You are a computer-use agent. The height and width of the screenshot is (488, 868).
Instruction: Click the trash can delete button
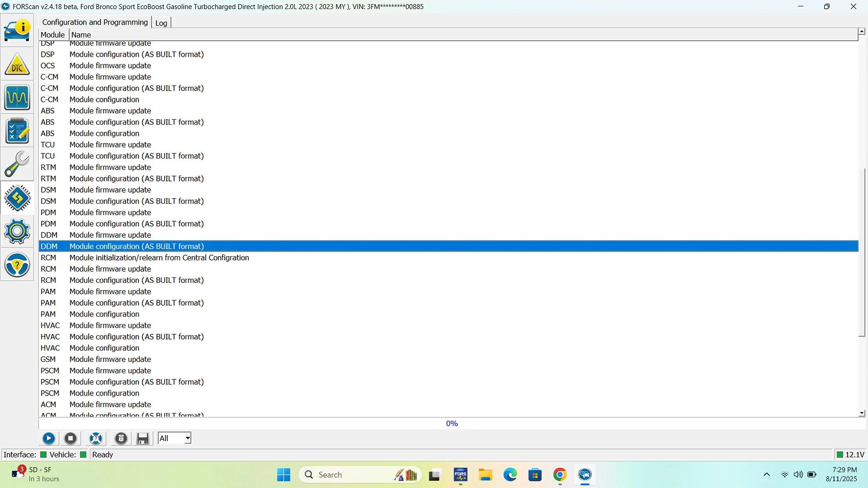point(121,439)
